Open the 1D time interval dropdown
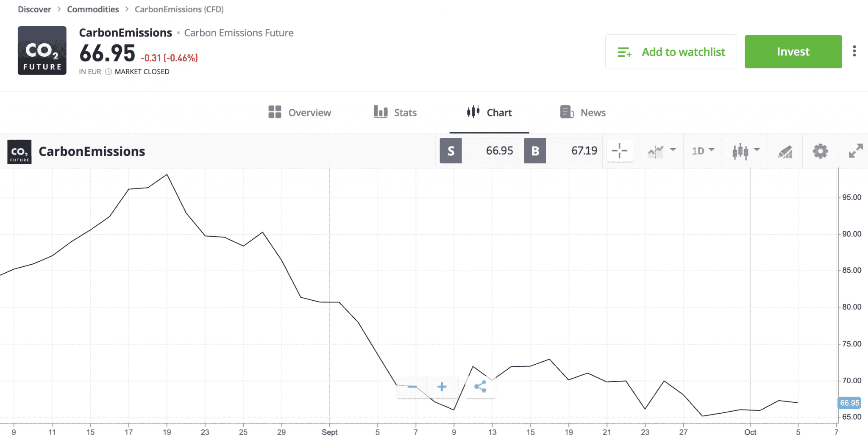868x443 pixels. pyautogui.click(x=703, y=151)
